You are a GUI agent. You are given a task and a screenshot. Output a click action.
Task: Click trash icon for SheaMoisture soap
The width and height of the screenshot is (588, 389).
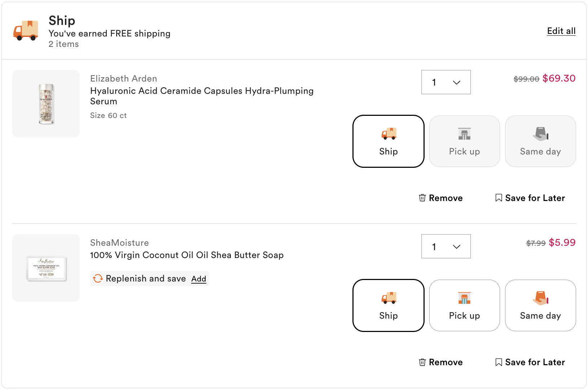pyautogui.click(x=422, y=362)
